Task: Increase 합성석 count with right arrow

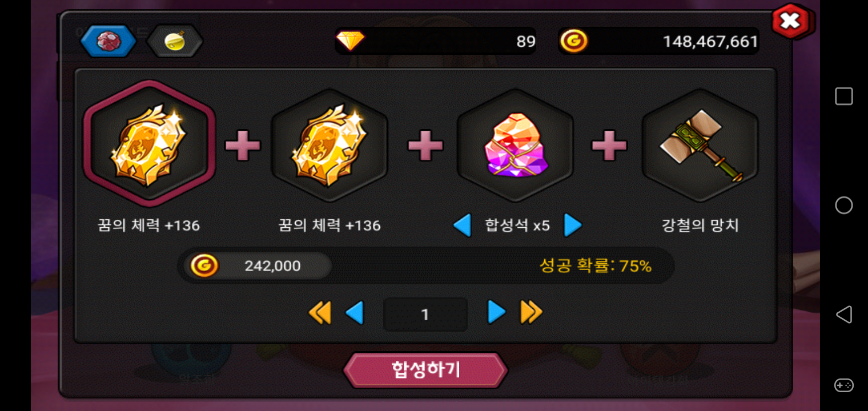Action: 572,225
